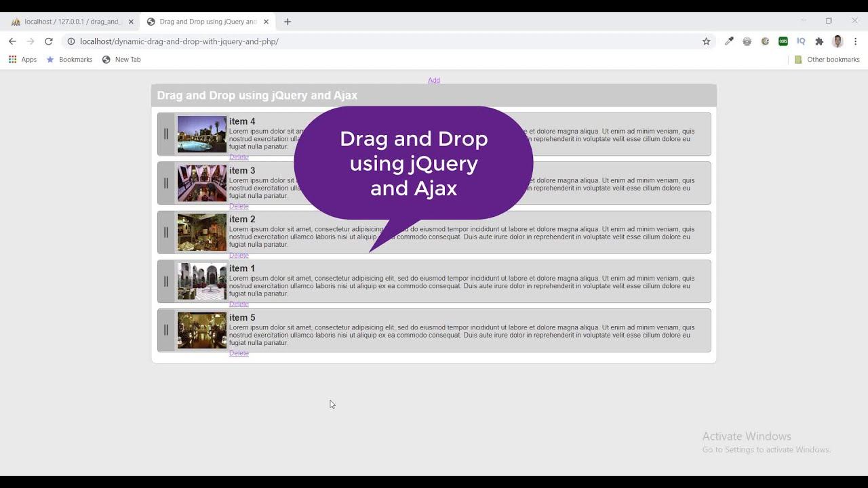Screen dimensions: 868x488
Task: Open the Other bookmarks folder
Action: 827,60
